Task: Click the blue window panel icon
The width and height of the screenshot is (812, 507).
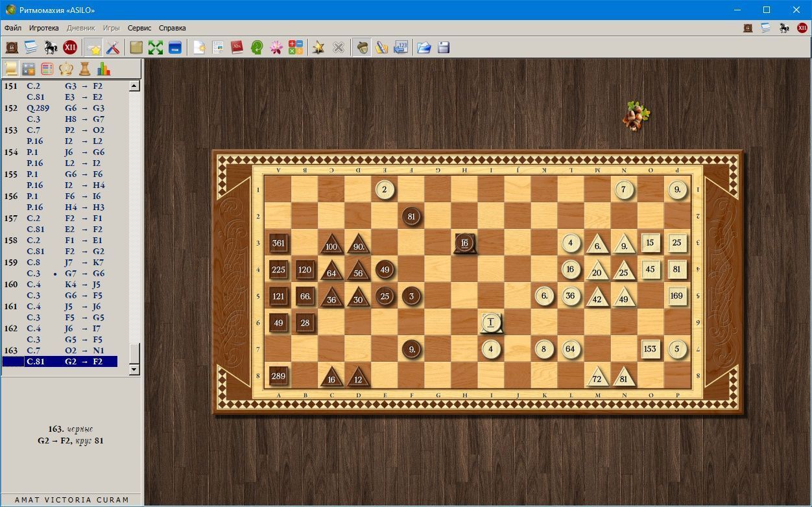Action: (x=174, y=47)
